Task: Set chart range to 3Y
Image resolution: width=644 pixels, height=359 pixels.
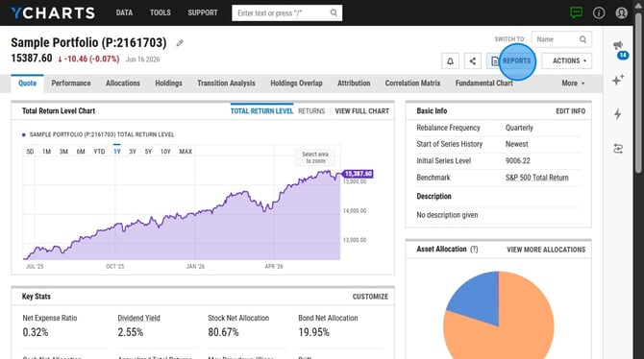Action: [133, 152]
